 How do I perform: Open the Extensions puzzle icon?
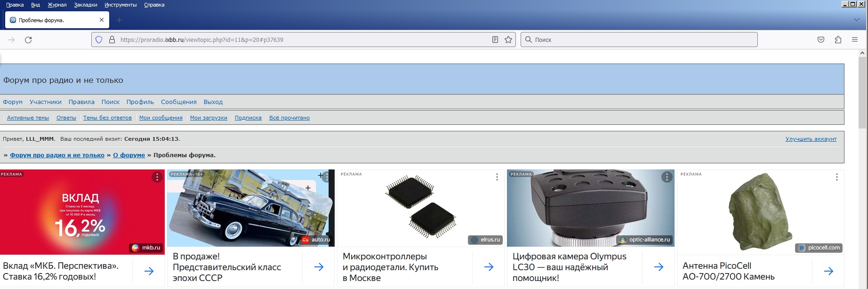pos(838,40)
